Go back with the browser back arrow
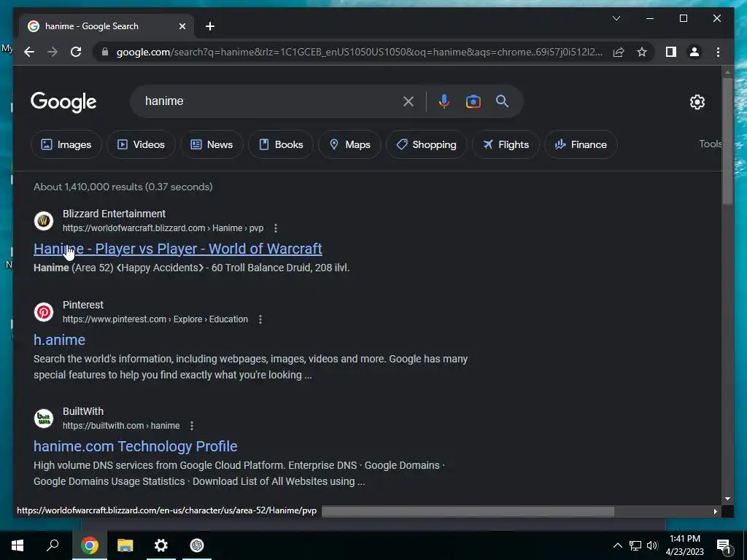Image resolution: width=747 pixels, height=560 pixels. [29, 52]
